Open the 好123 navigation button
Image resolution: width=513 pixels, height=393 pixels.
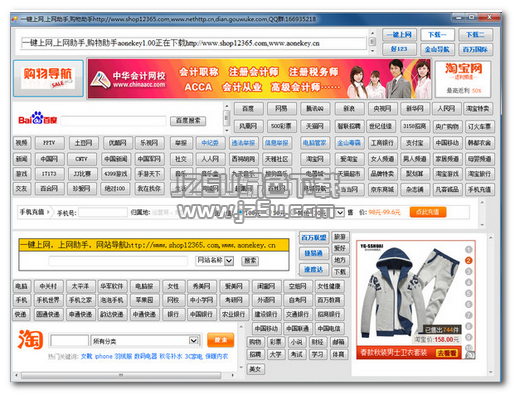pyautogui.click(x=399, y=49)
